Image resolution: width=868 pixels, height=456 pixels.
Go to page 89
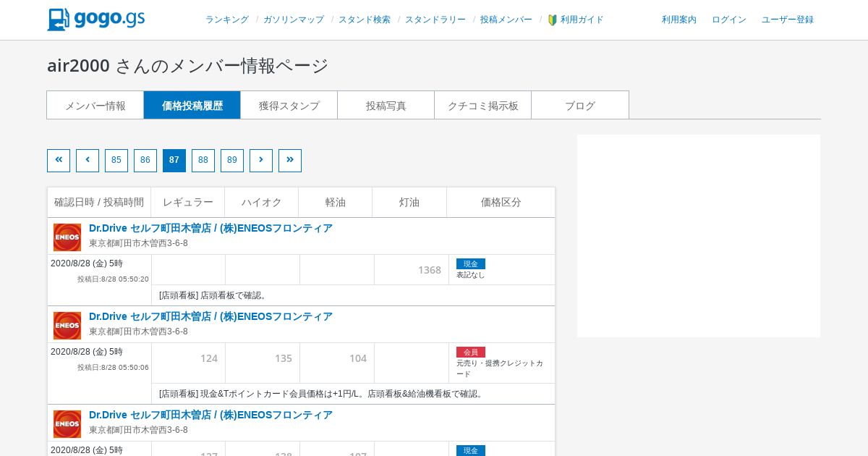pyautogui.click(x=232, y=161)
